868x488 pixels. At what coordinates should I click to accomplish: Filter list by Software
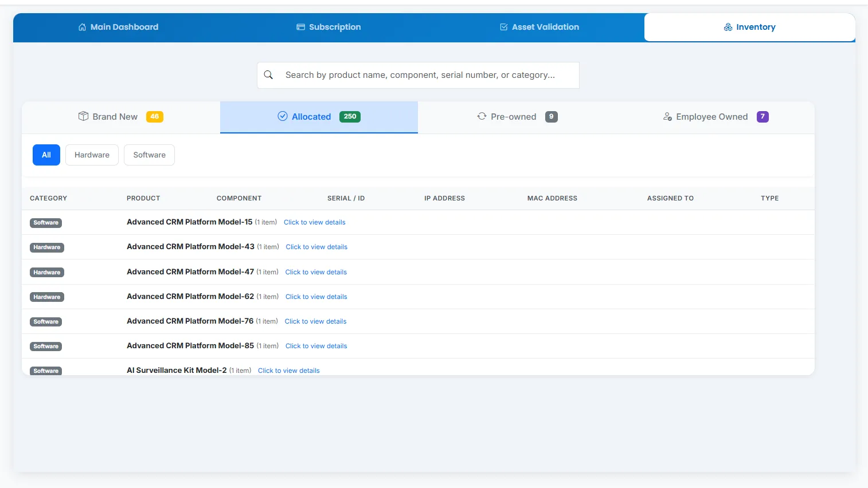point(149,155)
